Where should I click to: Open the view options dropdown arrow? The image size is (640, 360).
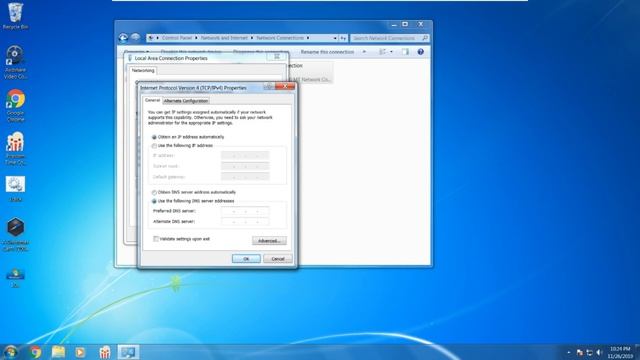[x=391, y=52]
